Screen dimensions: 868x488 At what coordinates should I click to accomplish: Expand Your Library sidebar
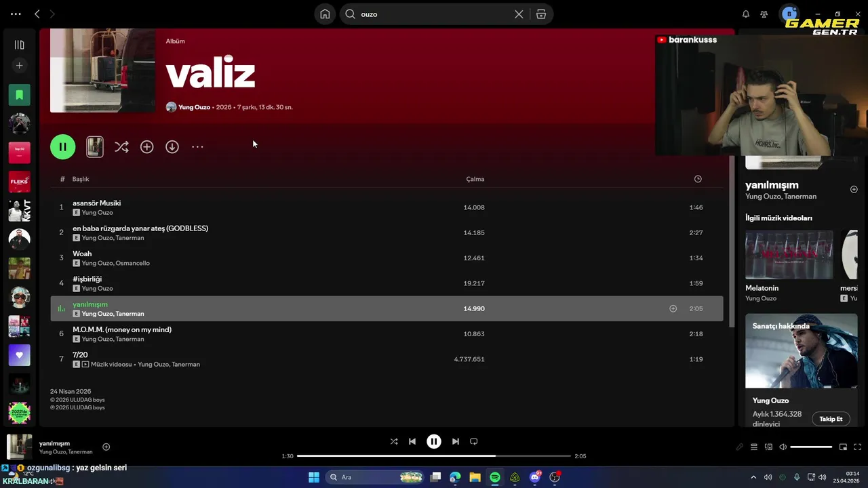tap(19, 45)
